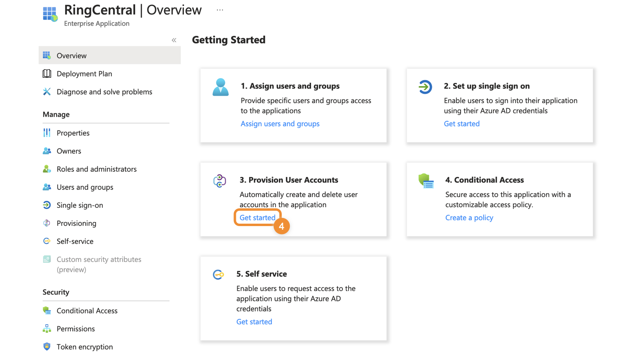
Task: Open the more options ellipsis beside Overview title
Action: click(220, 10)
